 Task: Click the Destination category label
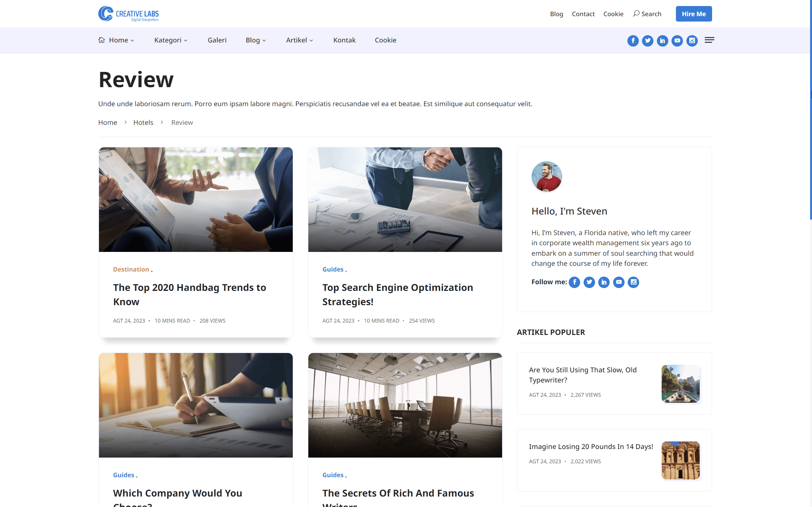pyautogui.click(x=131, y=269)
